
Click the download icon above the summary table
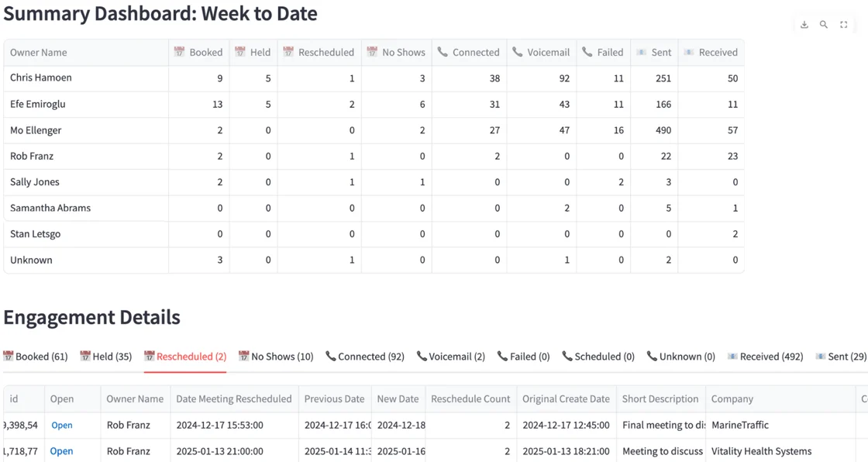[x=804, y=24]
